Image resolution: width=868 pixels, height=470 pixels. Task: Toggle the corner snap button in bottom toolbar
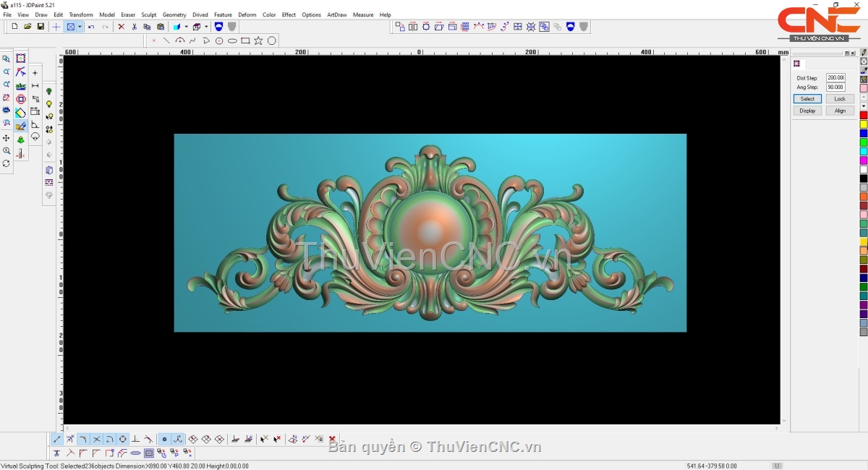click(x=83, y=439)
